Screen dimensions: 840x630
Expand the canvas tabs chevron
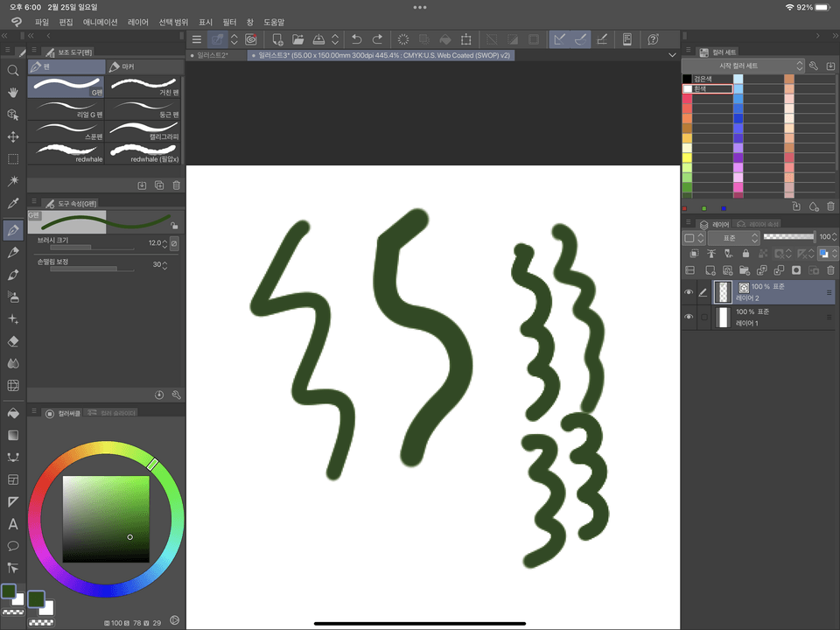click(x=672, y=54)
